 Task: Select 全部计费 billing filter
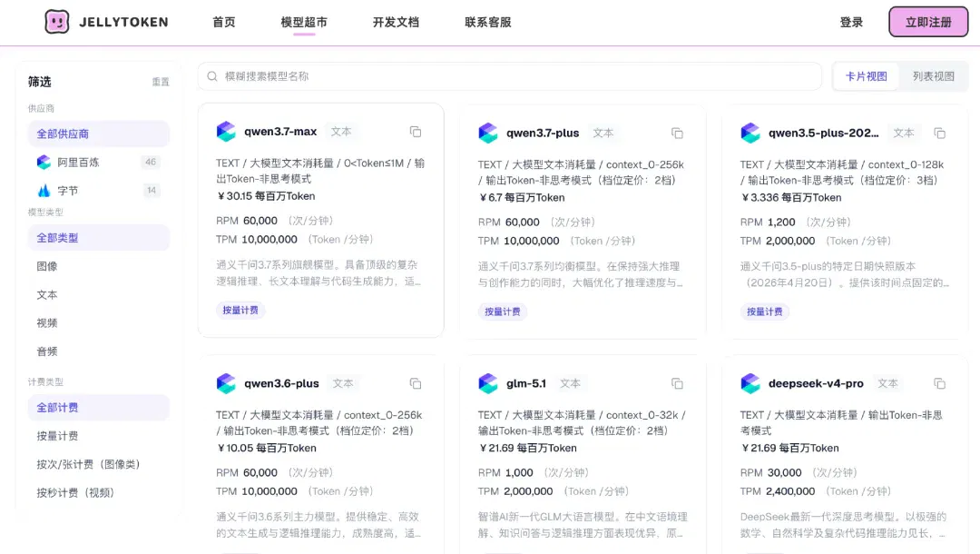(x=99, y=408)
